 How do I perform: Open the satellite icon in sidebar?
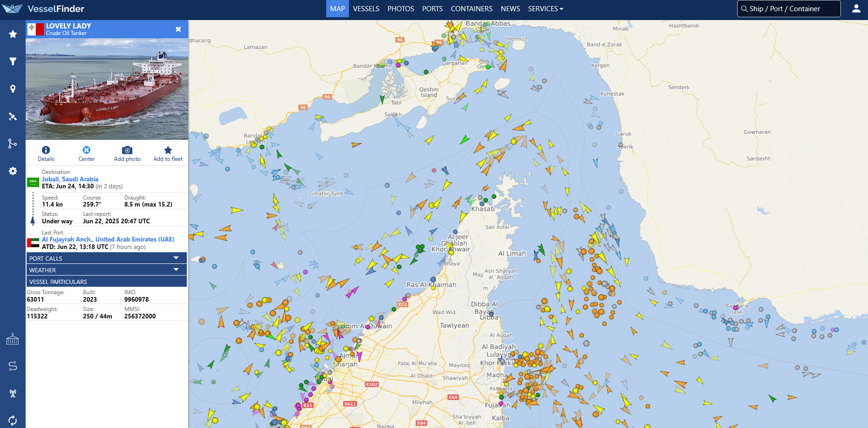[x=13, y=117]
